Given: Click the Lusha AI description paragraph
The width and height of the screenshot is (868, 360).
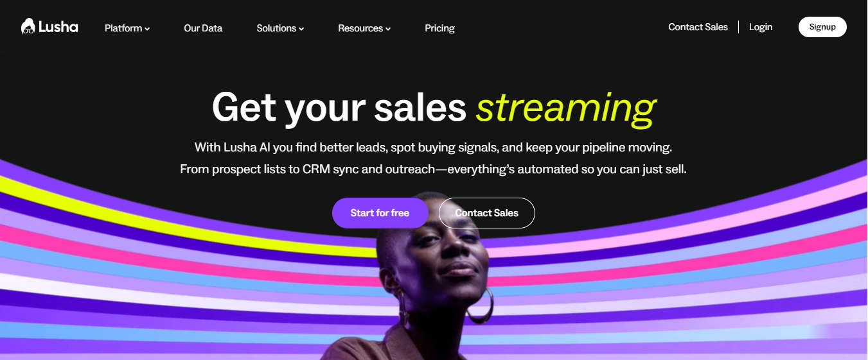Looking at the screenshot, I should (434, 159).
